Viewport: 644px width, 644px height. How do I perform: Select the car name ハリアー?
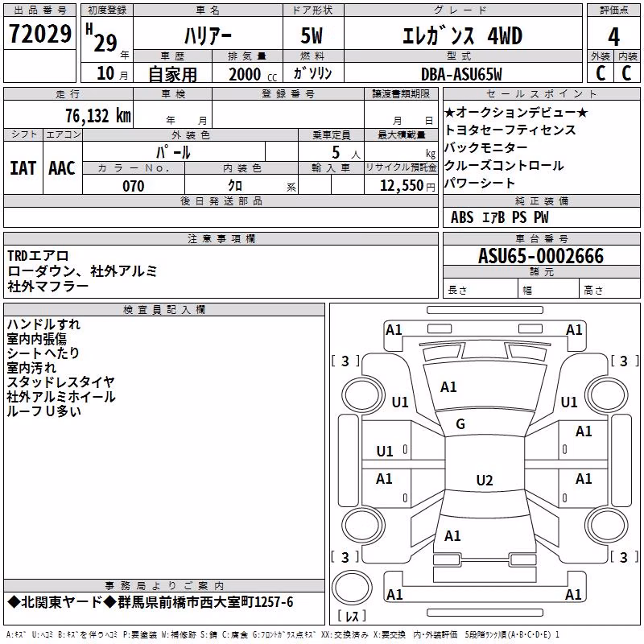[x=208, y=36]
